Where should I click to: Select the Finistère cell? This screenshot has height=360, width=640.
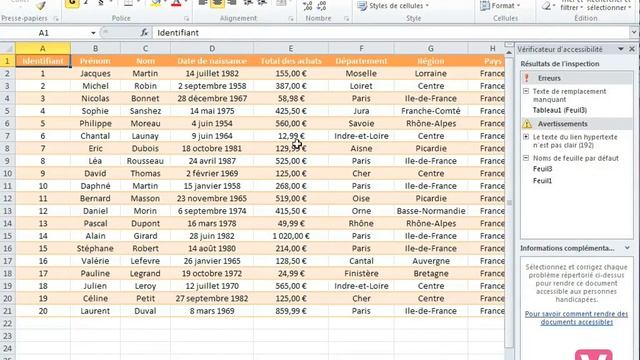pos(361,273)
